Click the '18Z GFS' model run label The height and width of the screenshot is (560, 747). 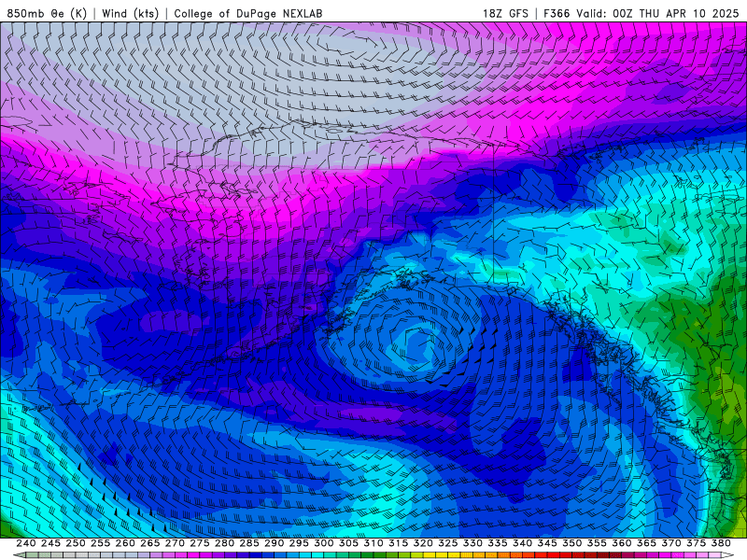tap(505, 13)
